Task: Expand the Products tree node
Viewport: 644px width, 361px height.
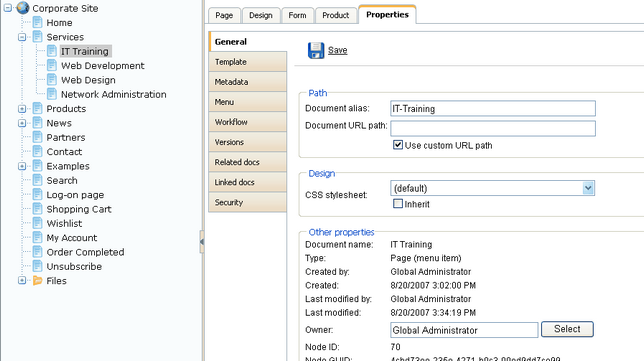Action: coord(22,109)
